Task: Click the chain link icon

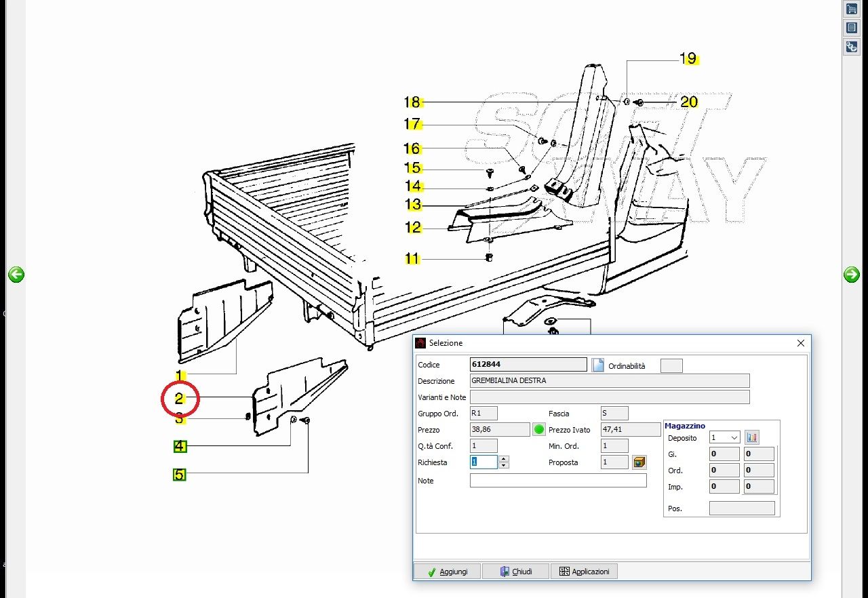Action: click(851, 47)
